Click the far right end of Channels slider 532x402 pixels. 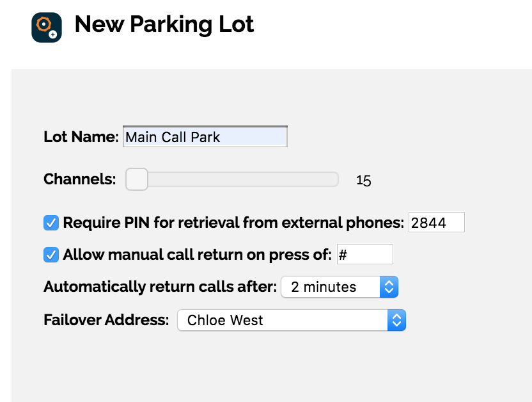[335, 179]
